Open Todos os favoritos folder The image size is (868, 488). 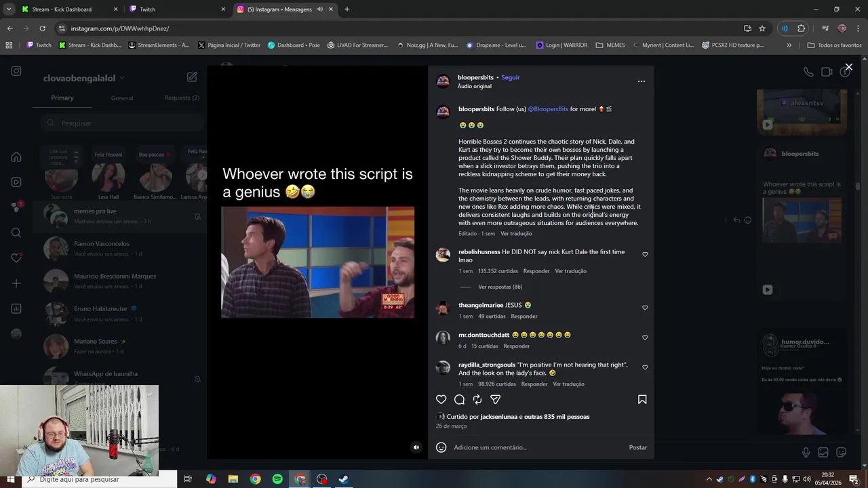click(x=834, y=45)
